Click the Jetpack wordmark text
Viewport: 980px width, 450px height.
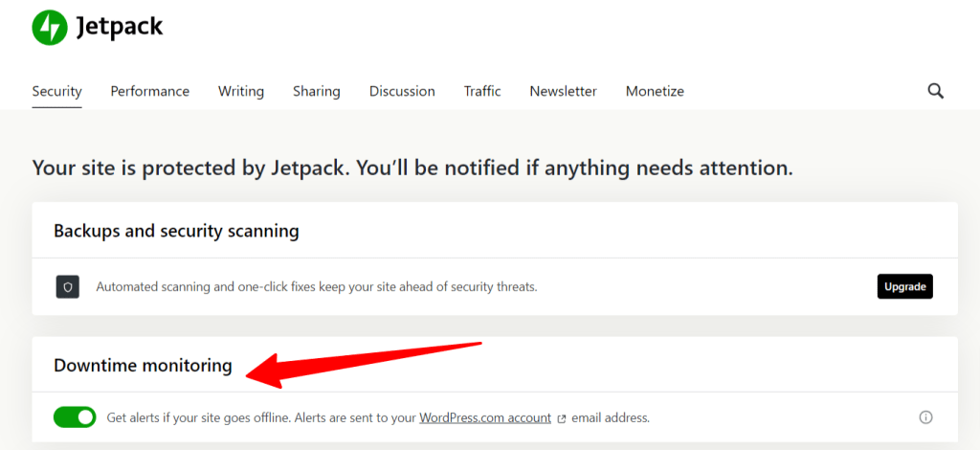click(120, 26)
